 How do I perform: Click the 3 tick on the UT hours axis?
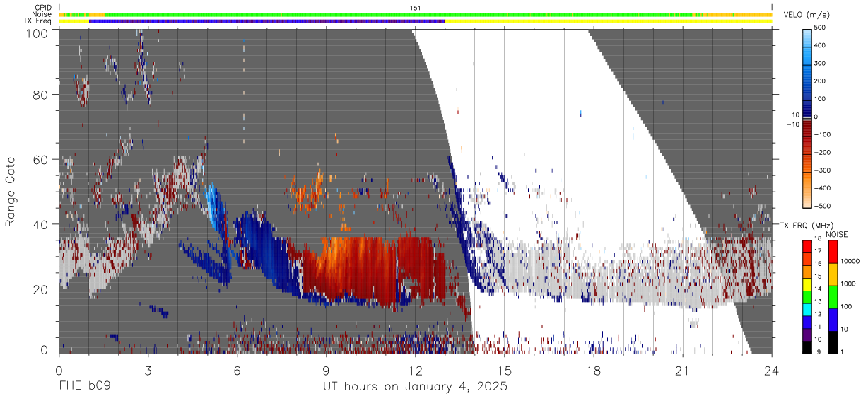pyautogui.click(x=148, y=371)
